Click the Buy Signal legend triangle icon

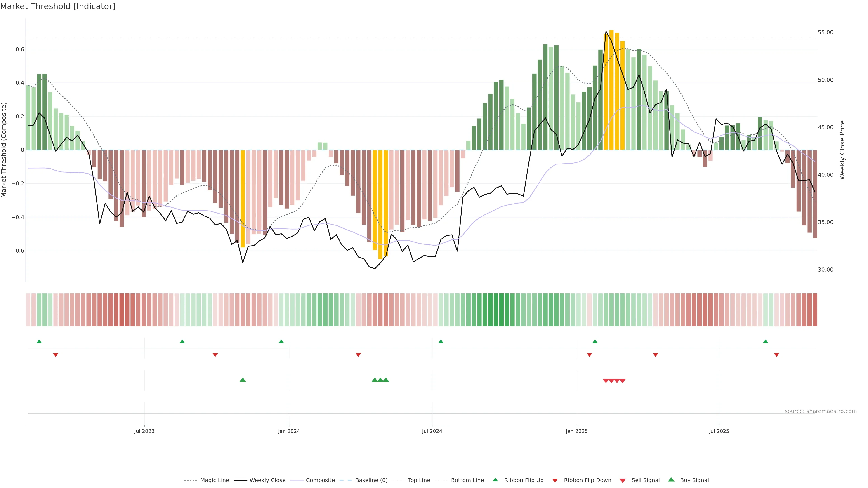click(x=671, y=480)
